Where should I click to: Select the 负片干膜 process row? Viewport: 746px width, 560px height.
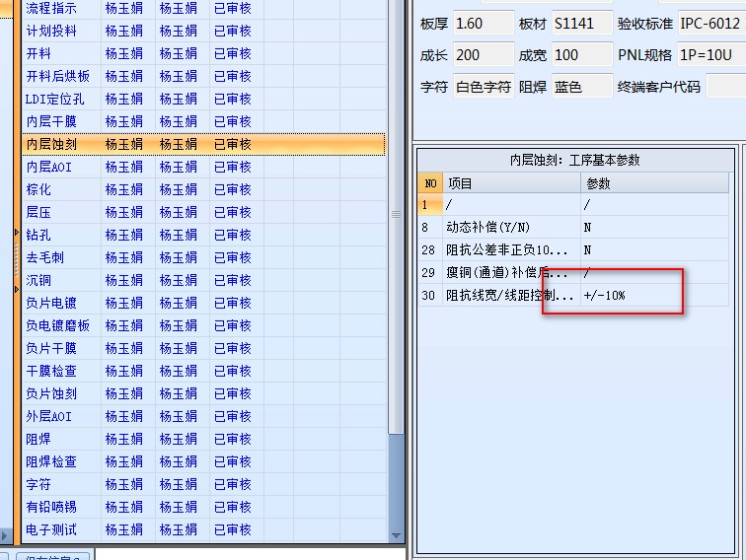click(203, 348)
